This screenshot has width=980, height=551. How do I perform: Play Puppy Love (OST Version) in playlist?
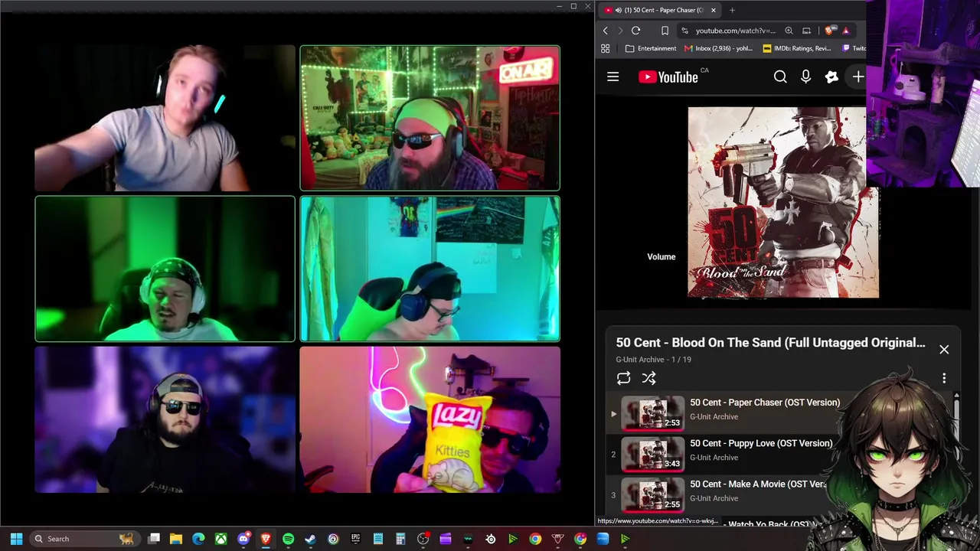tap(761, 443)
